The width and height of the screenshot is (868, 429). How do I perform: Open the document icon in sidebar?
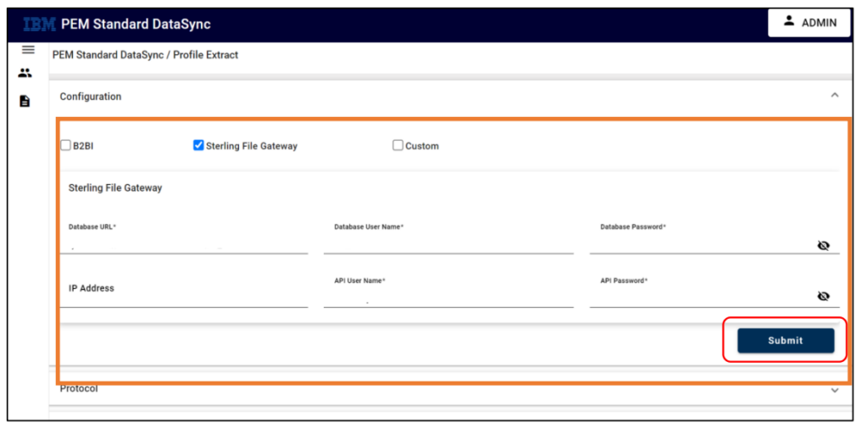click(25, 101)
